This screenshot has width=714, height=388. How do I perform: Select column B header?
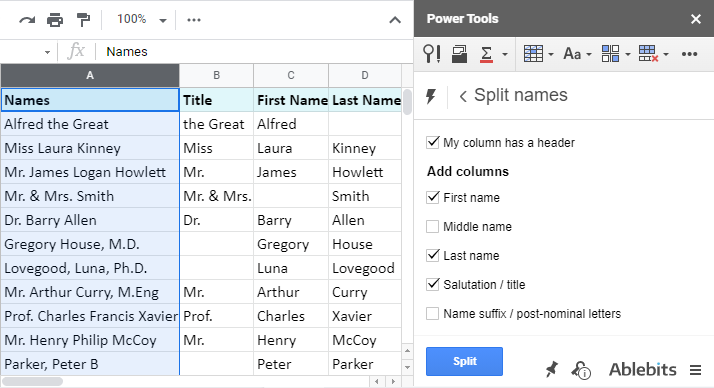point(217,76)
